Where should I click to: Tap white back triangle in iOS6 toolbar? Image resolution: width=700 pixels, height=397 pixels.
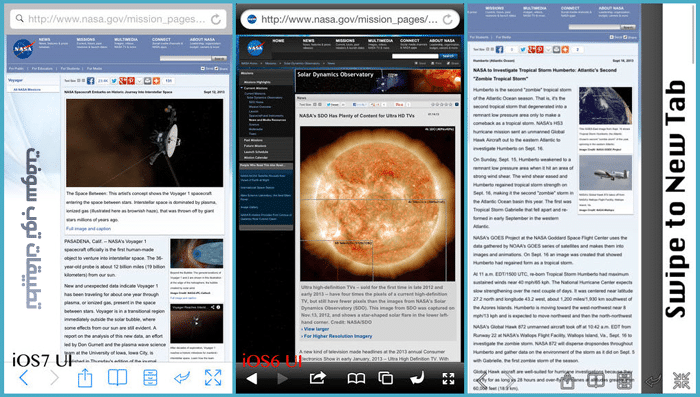tap(252, 379)
